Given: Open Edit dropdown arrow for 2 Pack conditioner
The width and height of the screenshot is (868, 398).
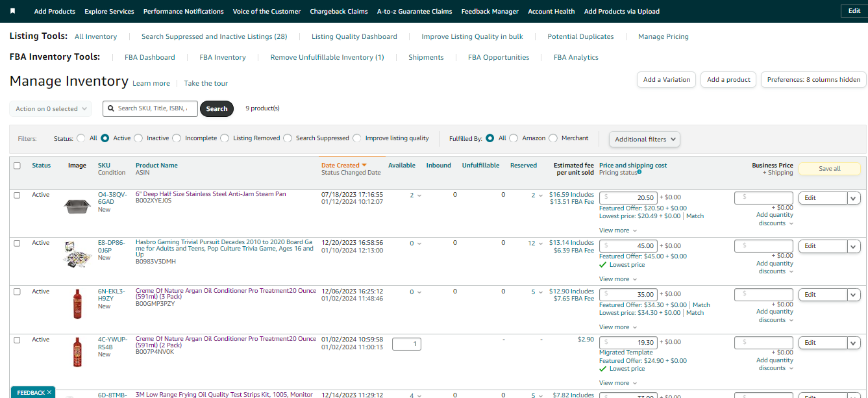Looking at the screenshot, I should click(x=854, y=343).
